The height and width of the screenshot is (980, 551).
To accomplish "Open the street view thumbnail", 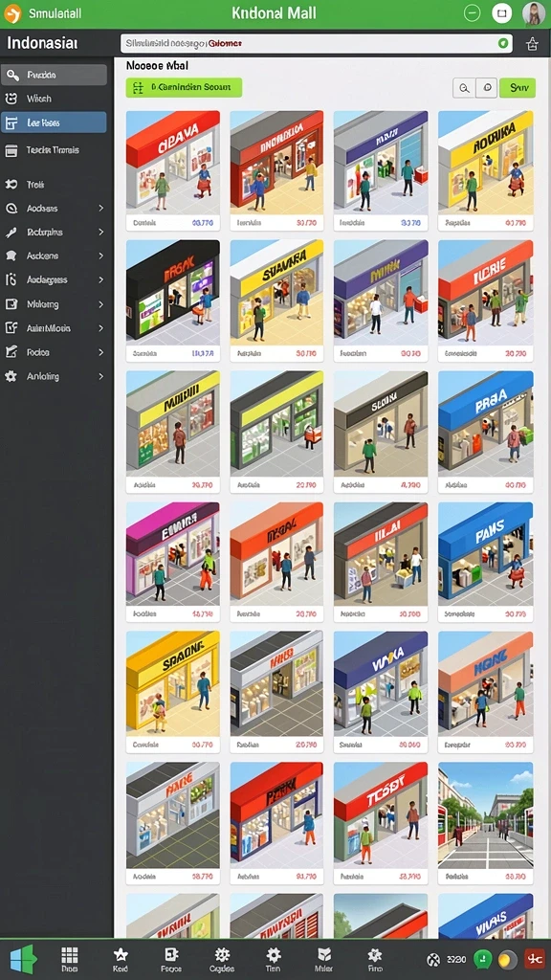I will (x=485, y=814).
